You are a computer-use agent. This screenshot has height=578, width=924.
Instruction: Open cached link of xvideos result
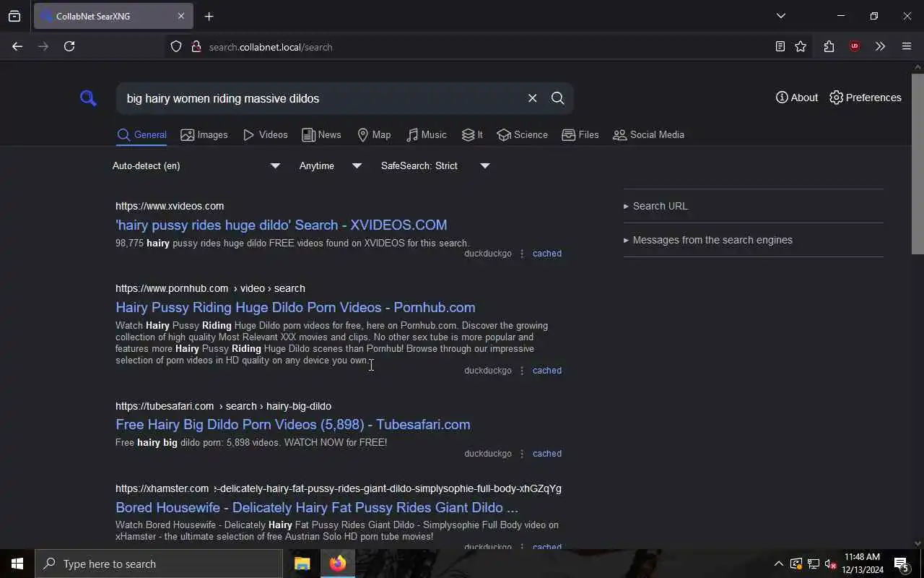(x=546, y=254)
